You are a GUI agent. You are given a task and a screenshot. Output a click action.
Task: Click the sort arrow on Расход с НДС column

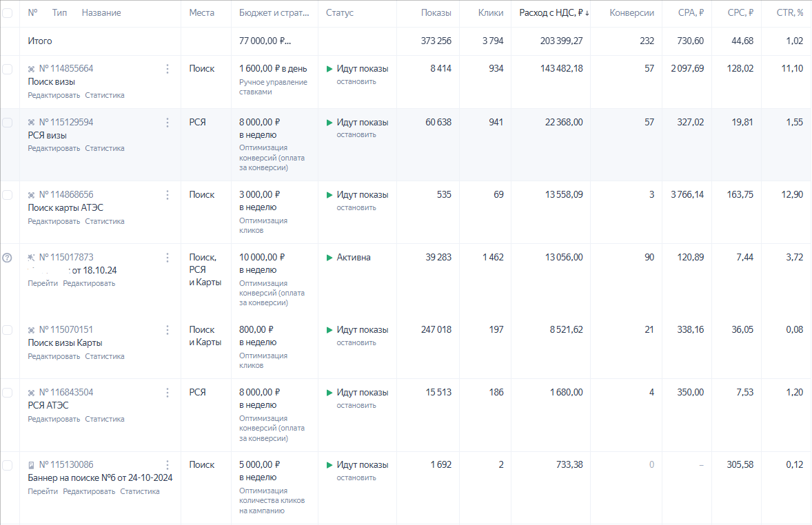click(x=587, y=14)
